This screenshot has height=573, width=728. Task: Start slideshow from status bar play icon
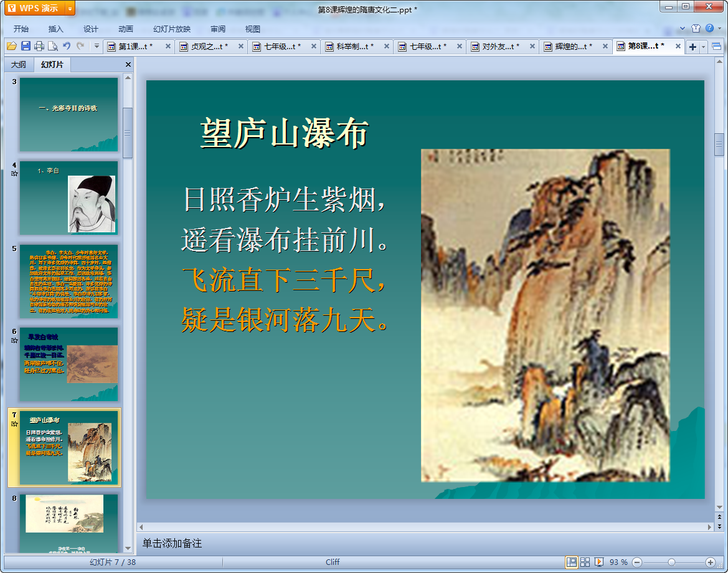point(599,562)
